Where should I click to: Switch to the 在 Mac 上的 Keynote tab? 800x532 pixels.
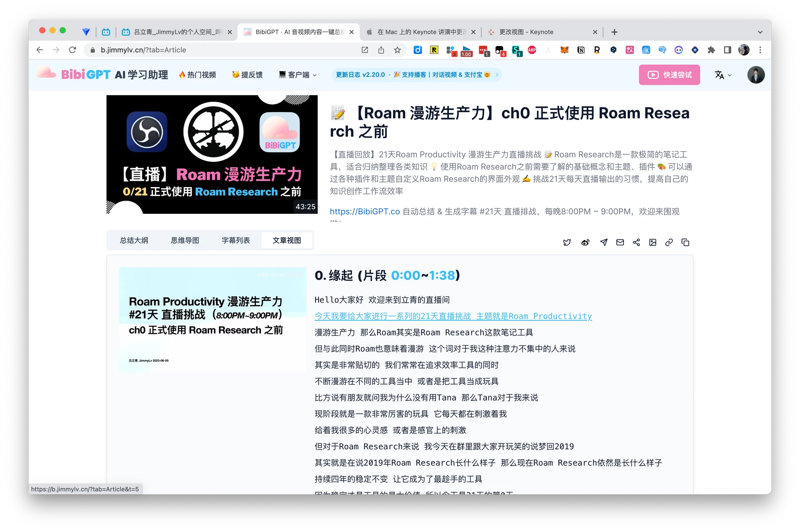pos(421,32)
